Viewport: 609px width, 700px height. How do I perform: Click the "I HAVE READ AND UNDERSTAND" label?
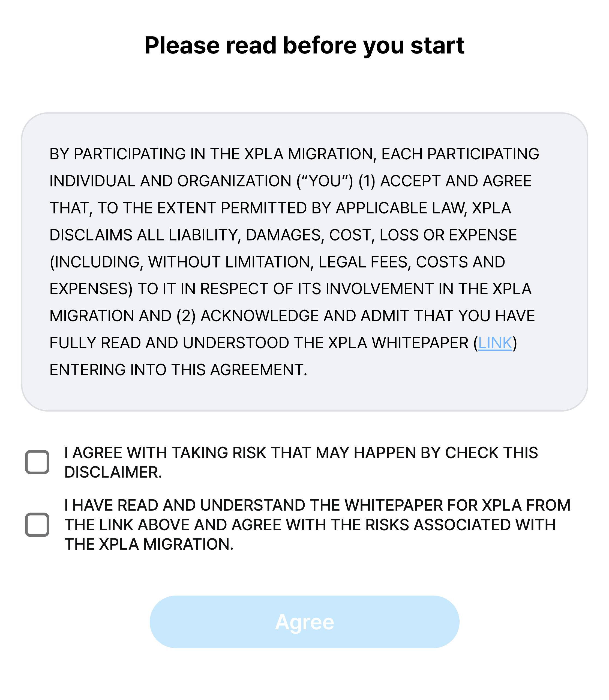(x=317, y=505)
